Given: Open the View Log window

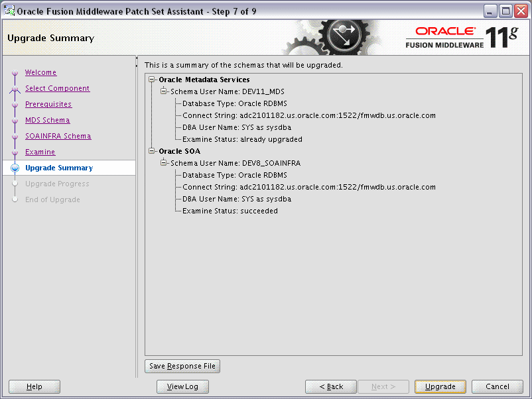Looking at the screenshot, I should [x=182, y=386].
